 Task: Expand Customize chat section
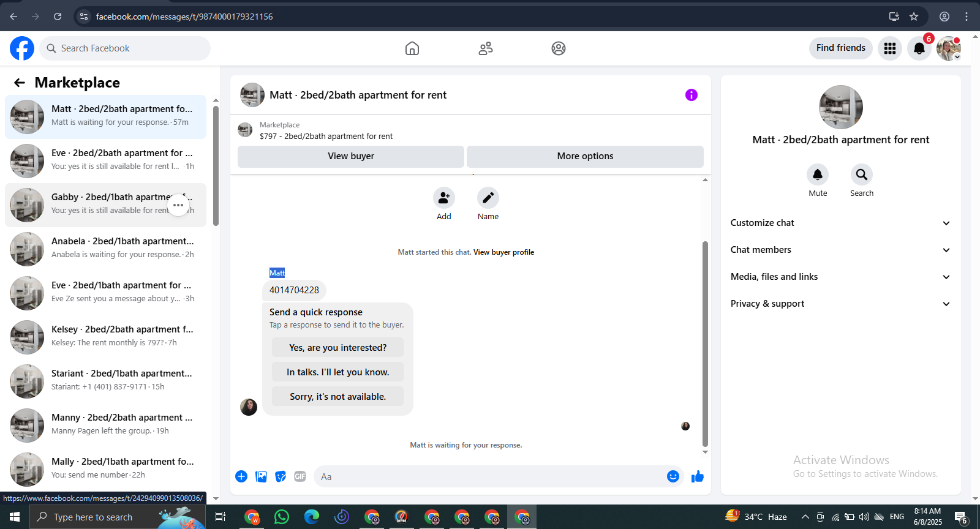coord(841,223)
